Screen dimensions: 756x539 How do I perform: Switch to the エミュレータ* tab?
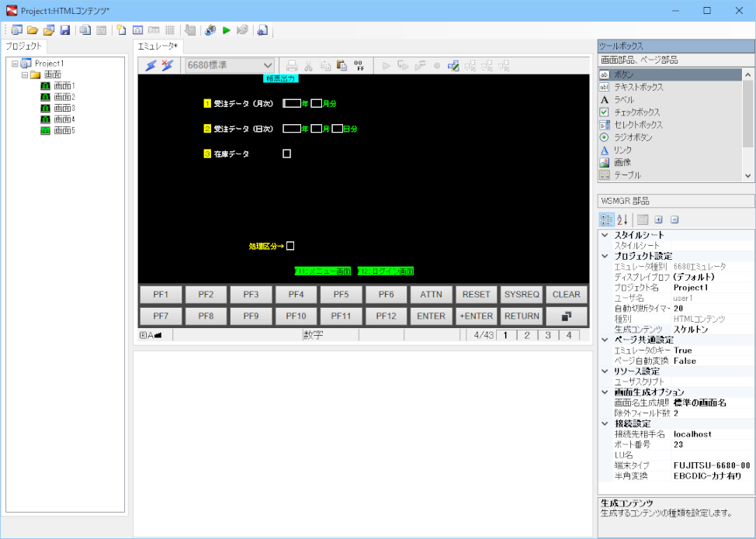158,47
